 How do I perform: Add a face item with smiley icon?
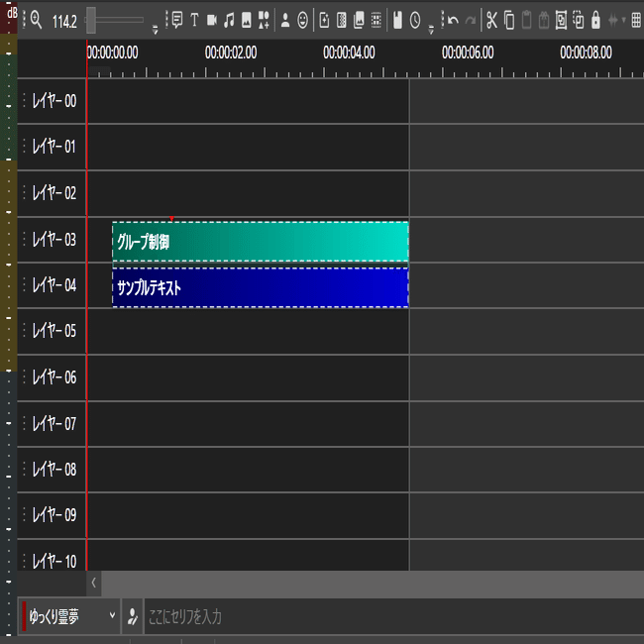pyautogui.click(x=303, y=20)
